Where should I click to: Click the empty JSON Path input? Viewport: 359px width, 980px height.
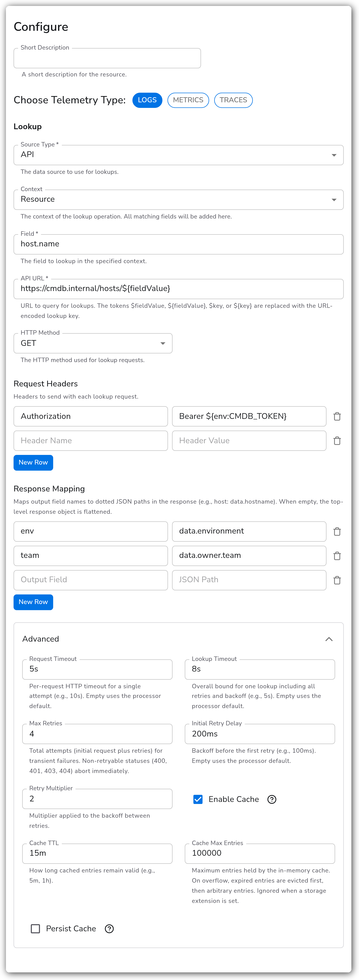tap(249, 580)
